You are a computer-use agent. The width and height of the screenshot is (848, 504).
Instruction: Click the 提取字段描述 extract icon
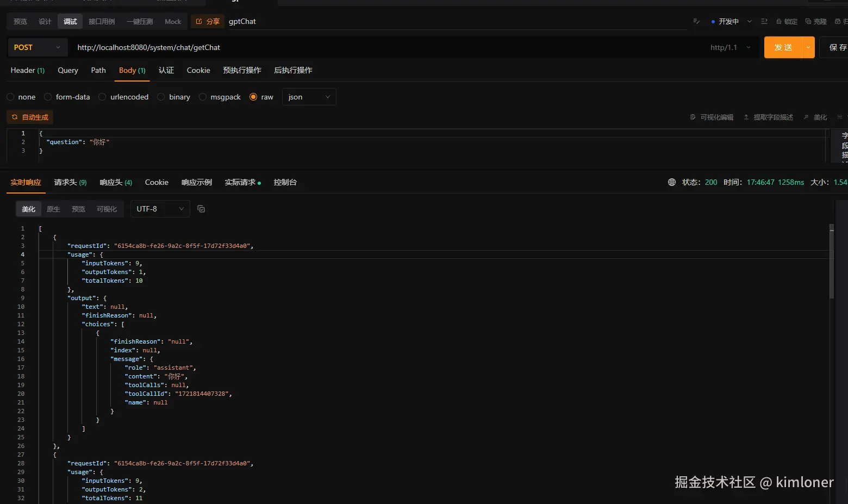tap(746, 117)
